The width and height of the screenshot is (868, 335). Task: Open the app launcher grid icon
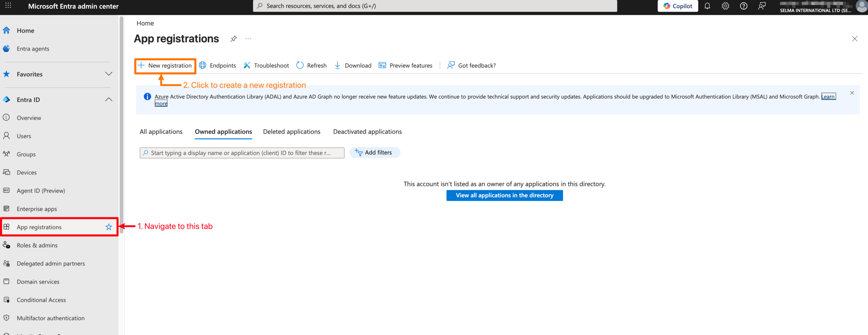tap(8, 6)
